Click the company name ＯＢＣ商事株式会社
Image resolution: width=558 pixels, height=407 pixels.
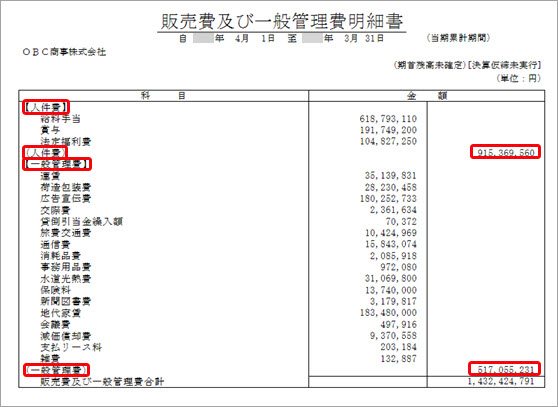(x=64, y=52)
